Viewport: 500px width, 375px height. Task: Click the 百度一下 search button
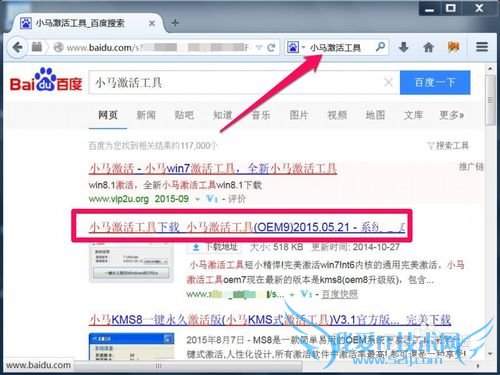click(x=435, y=82)
